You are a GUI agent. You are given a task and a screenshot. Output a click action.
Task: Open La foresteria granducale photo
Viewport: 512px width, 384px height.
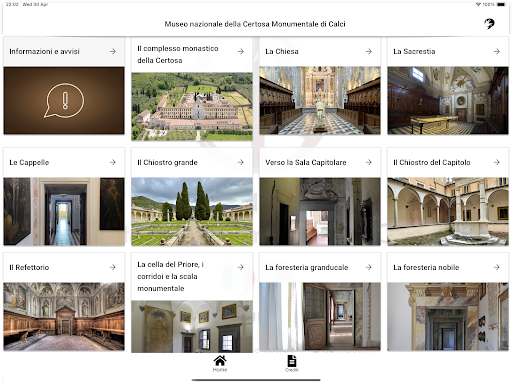coord(320,317)
